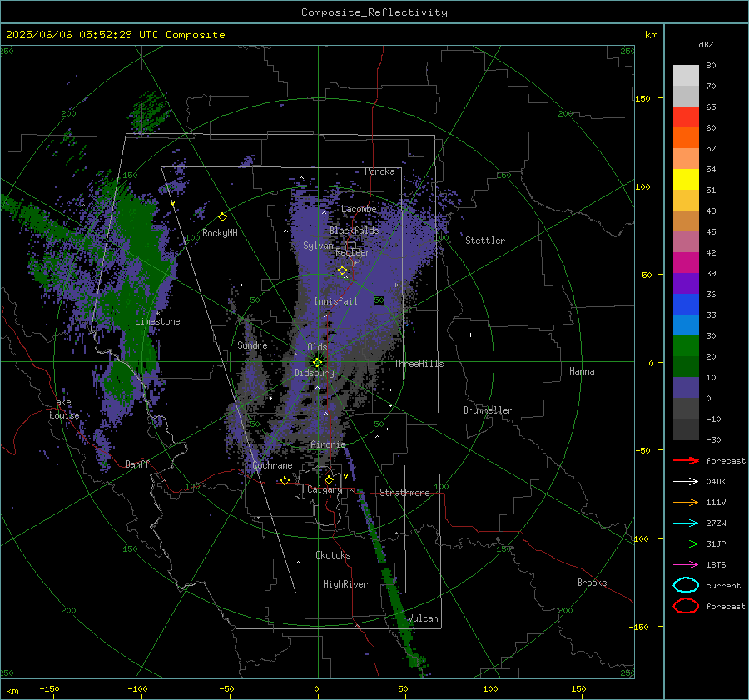
Task: Click the Composite_Reflectivity title
Action: tap(374, 12)
